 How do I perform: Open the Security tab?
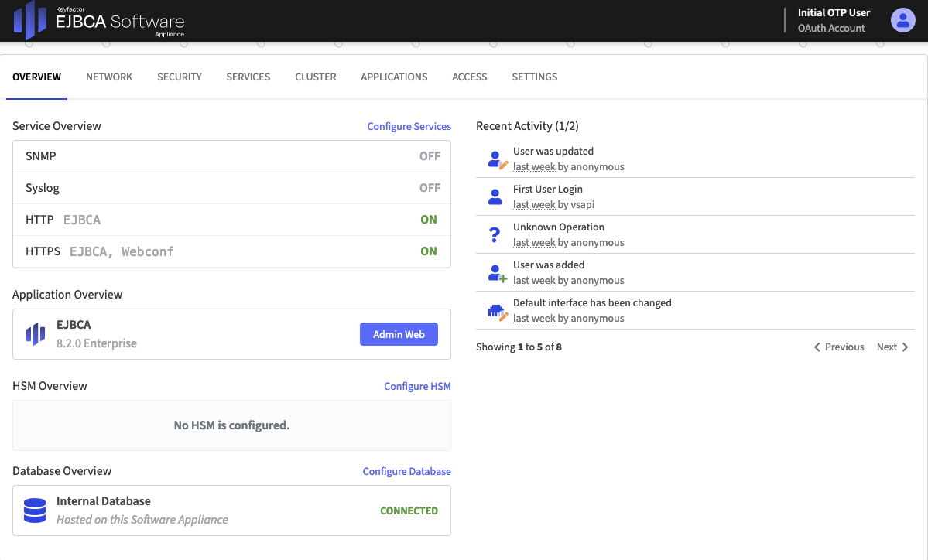click(x=180, y=77)
